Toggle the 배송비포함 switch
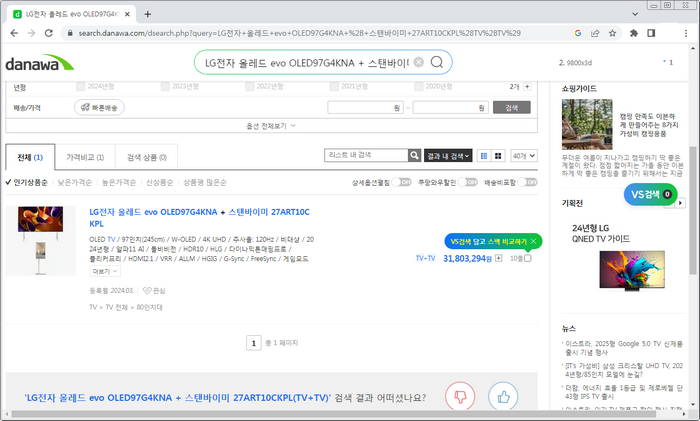The height and width of the screenshot is (421, 700). point(528,182)
